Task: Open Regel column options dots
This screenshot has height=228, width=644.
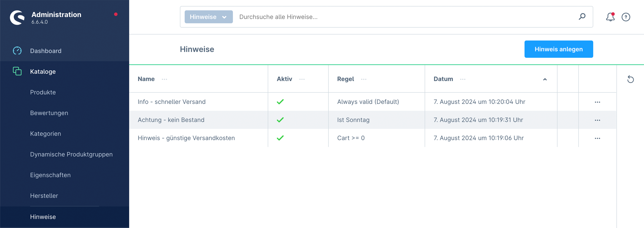Action: [364, 79]
